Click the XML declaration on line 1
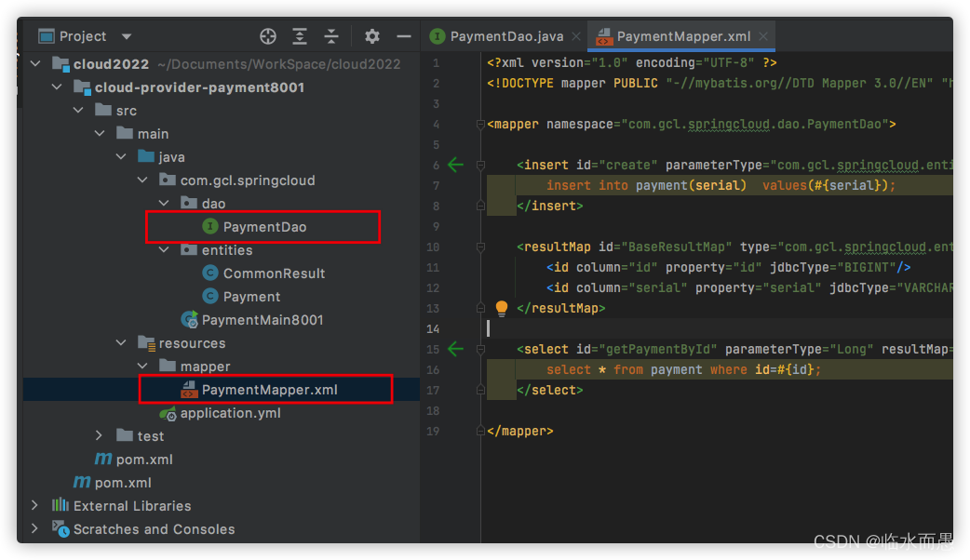This screenshot has width=970, height=560. pyautogui.click(x=631, y=62)
